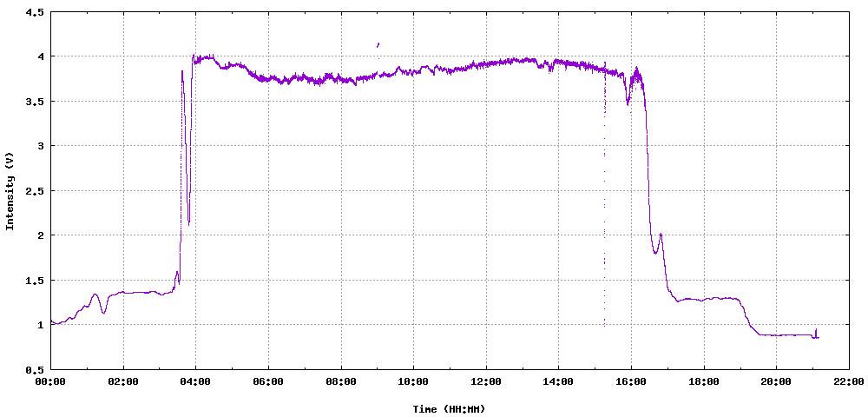This screenshot has height=417, width=868.
Task: Click the y-axis tick label reading 3
Action: click(40, 146)
